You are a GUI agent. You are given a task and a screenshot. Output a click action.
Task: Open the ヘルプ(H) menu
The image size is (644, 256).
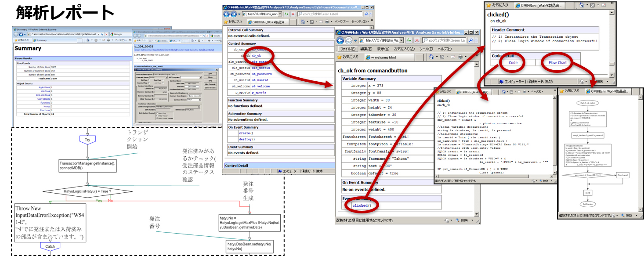tap(444, 49)
